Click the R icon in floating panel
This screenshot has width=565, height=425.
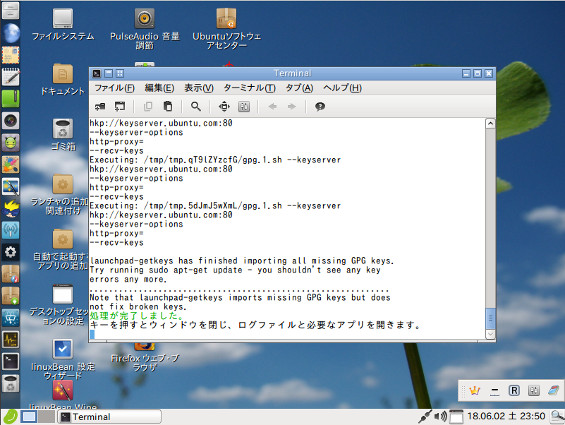coord(514,390)
